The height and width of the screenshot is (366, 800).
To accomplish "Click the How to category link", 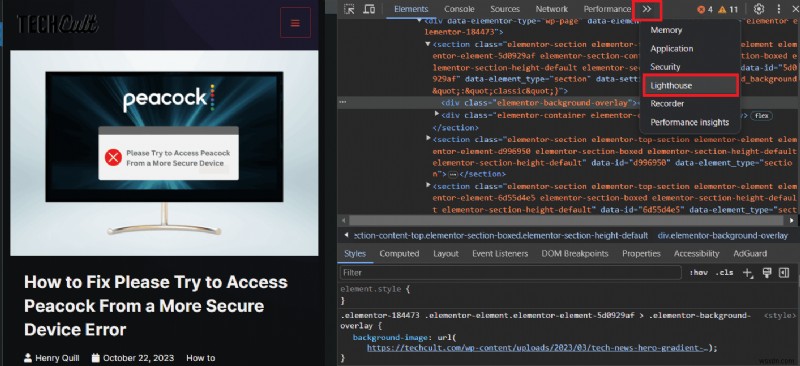I will point(201,358).
